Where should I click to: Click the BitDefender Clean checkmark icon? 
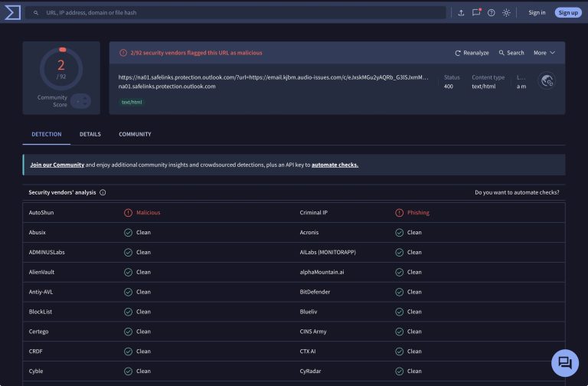(x=400, y=292)
